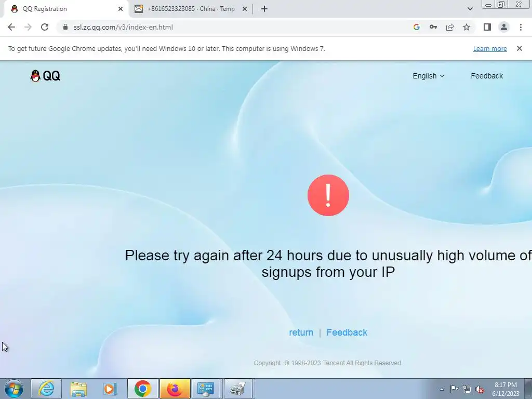Open the Google icon in the address bar
This screenshot has width=532, height=399.
pos(417,27)
